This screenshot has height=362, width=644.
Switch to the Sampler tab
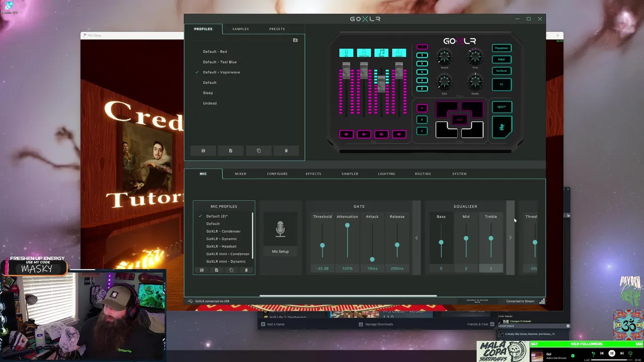[350, 173]
